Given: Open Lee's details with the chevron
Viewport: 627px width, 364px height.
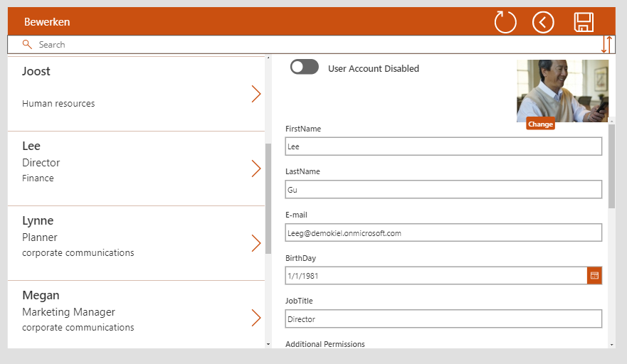Looking at the screenshot, I should point(256,168).
